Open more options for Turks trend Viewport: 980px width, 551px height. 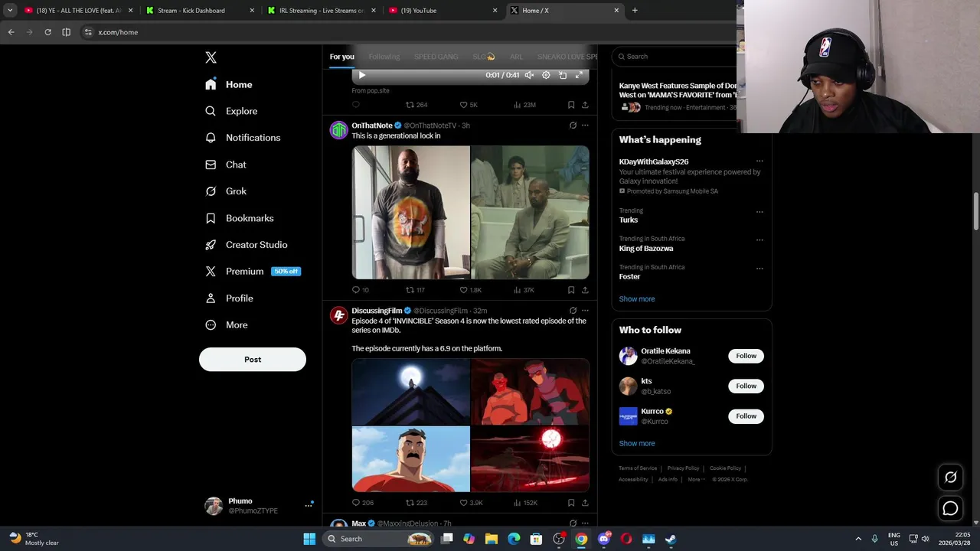tap(759, 212)
